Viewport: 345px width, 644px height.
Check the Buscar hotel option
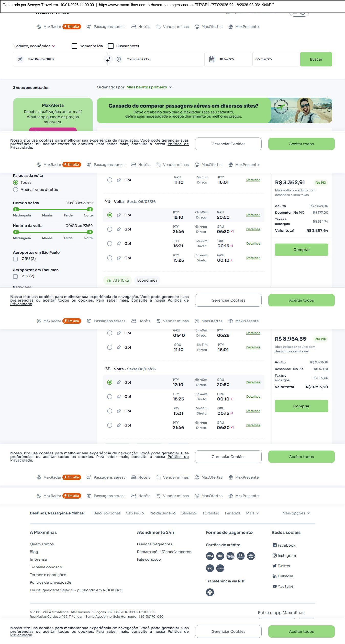pos(111,46)
